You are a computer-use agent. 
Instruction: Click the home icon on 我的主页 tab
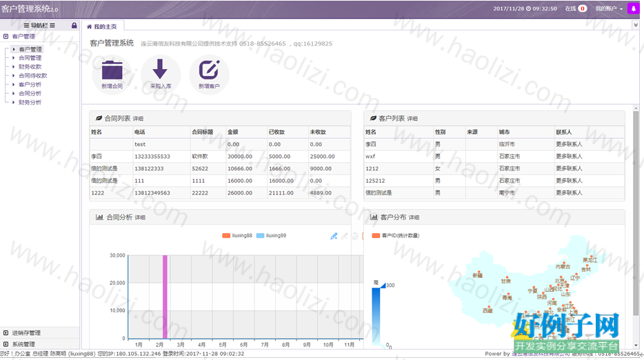point(89,27)
